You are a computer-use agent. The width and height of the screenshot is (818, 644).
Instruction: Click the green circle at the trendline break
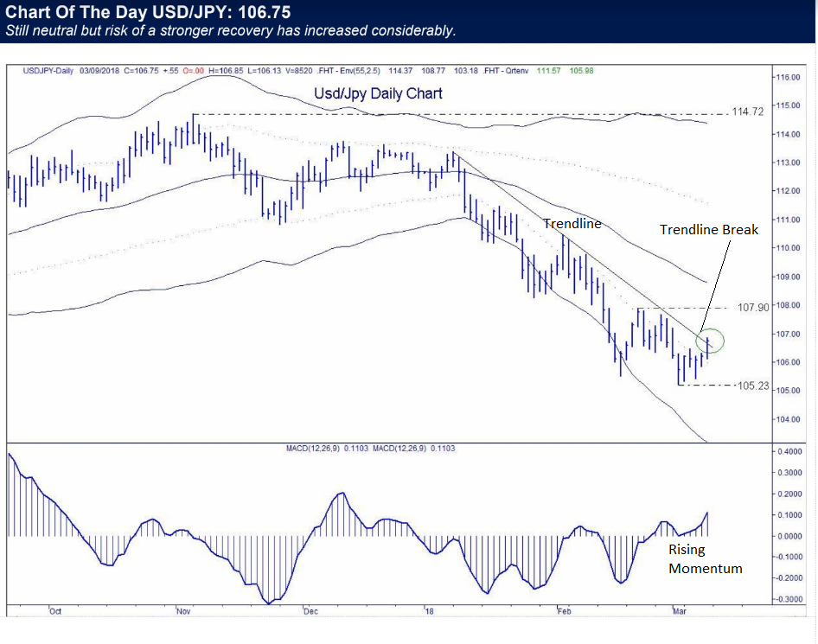click(x=710, y=341)
